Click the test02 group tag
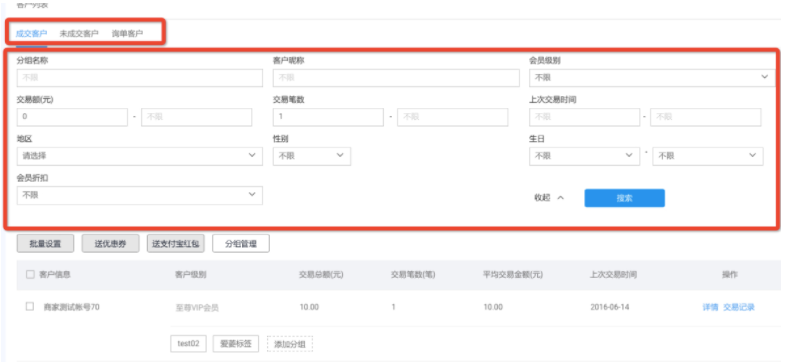Image resolution: width=785 pixels, height=363 pixels. (188, 343)
